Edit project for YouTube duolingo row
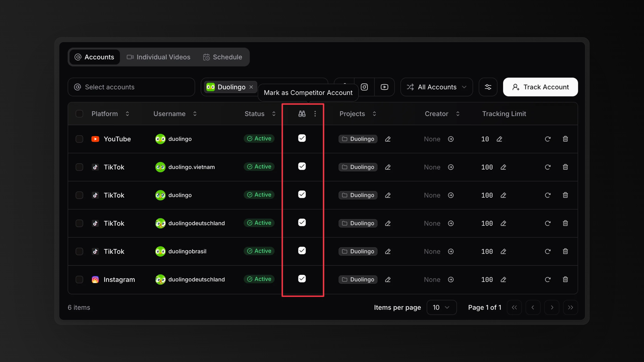The height and width of the screenshot is (362, 644). [388, 139]
